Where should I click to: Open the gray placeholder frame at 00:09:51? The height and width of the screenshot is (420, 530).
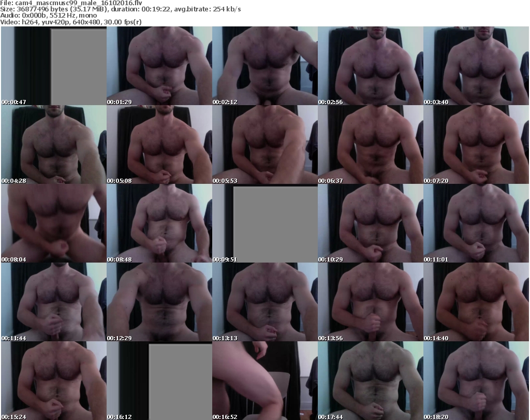[265, 224]
